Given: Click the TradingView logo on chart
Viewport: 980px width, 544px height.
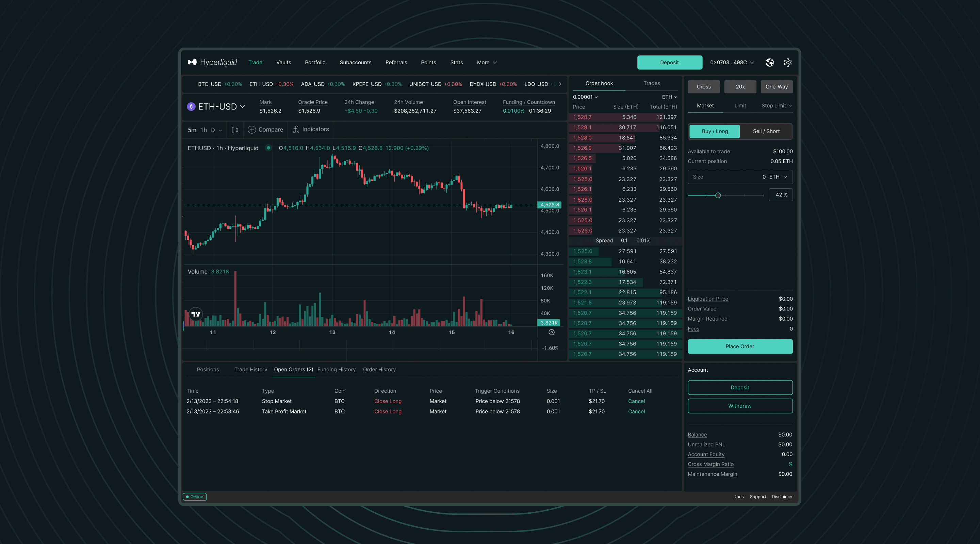Looking at the screenshot, I should 196,314.
